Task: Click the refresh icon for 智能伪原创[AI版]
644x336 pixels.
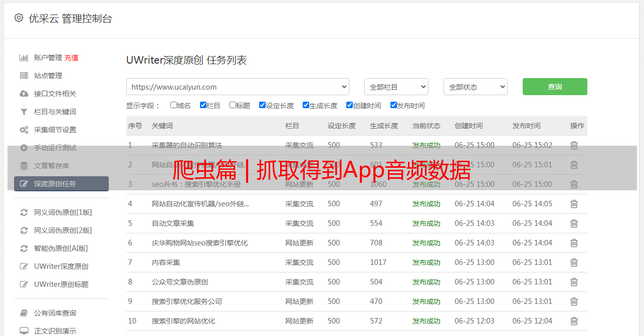Action: (24, 248)
